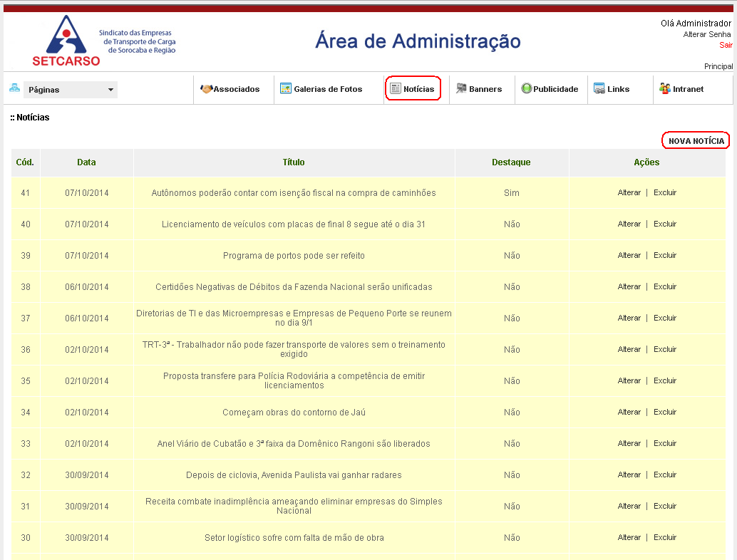Click title 'Setor logístico sofre com falta de mão de obra'
Viewport: 737px width, 560px height.
[294, 538]
